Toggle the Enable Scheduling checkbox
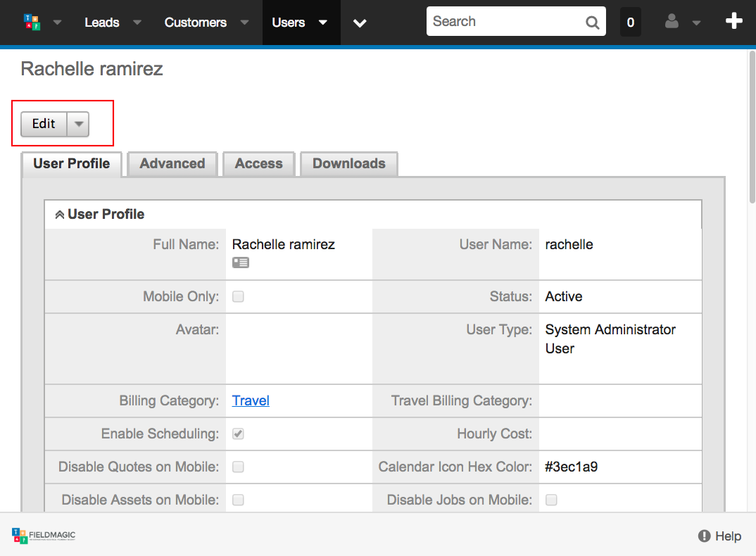The image size is (756, 556). [x=238, y=434]
